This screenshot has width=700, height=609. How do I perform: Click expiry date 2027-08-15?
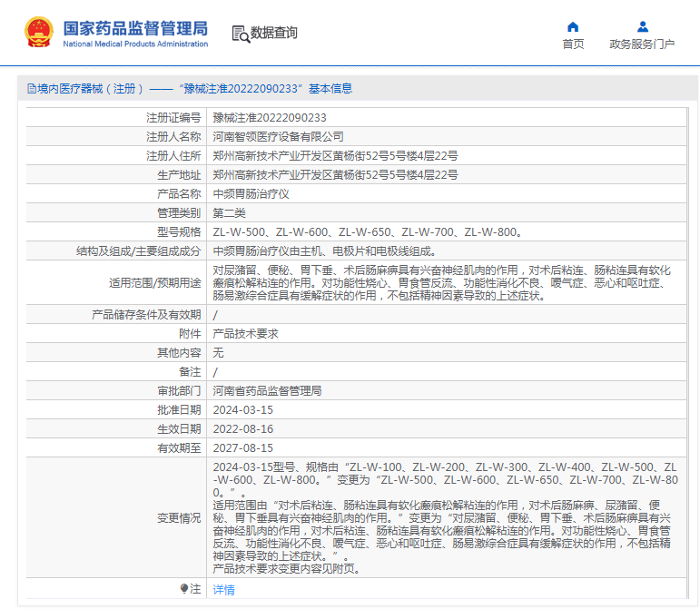(242, 448)
